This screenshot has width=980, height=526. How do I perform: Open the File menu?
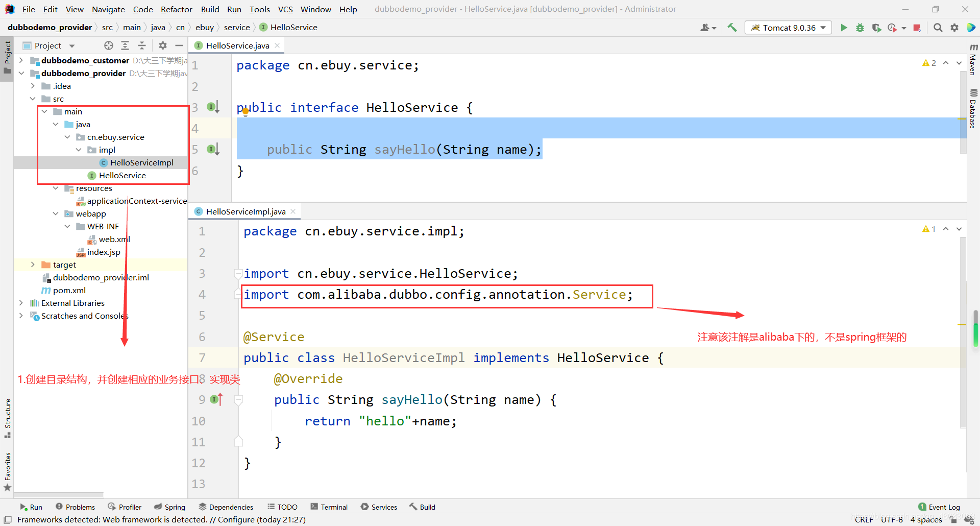29,9
